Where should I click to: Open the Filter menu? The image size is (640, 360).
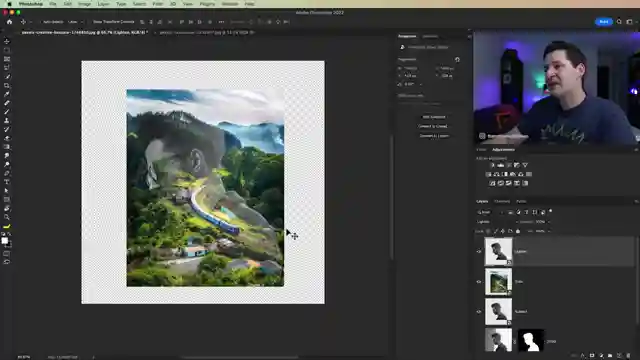158,4
